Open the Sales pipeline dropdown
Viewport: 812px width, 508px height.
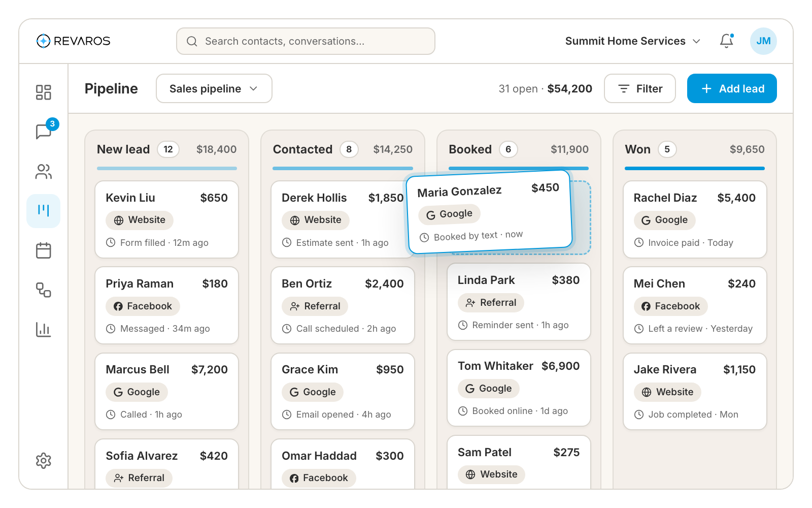click(x=214, y=89)
